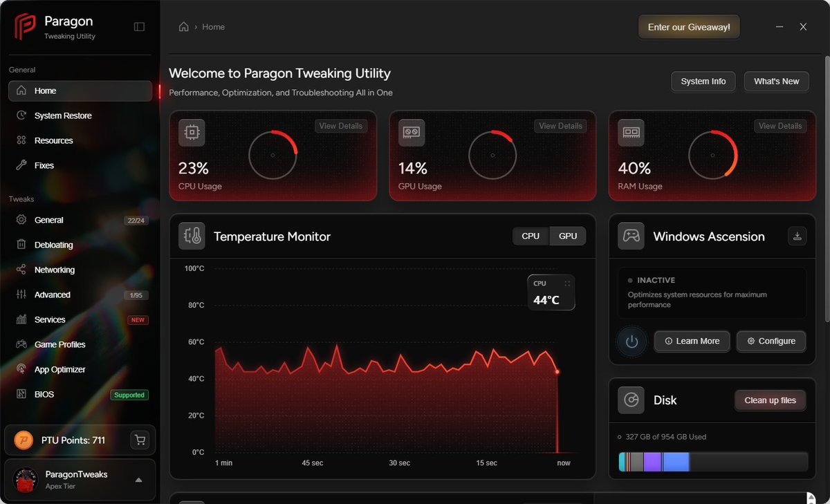Screen dimensions: 830x504
Task: Open What's New
Action: pyautogui.click(x=776, y=82)
